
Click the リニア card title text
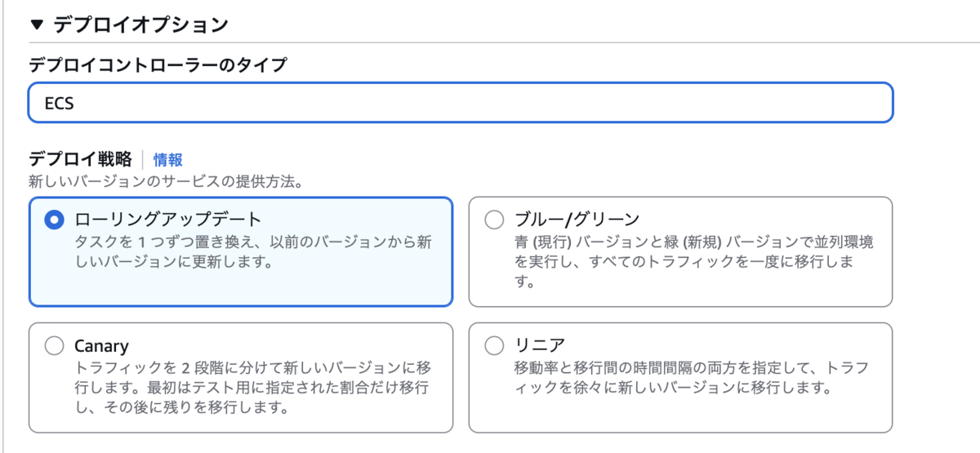tap(540, 346)
